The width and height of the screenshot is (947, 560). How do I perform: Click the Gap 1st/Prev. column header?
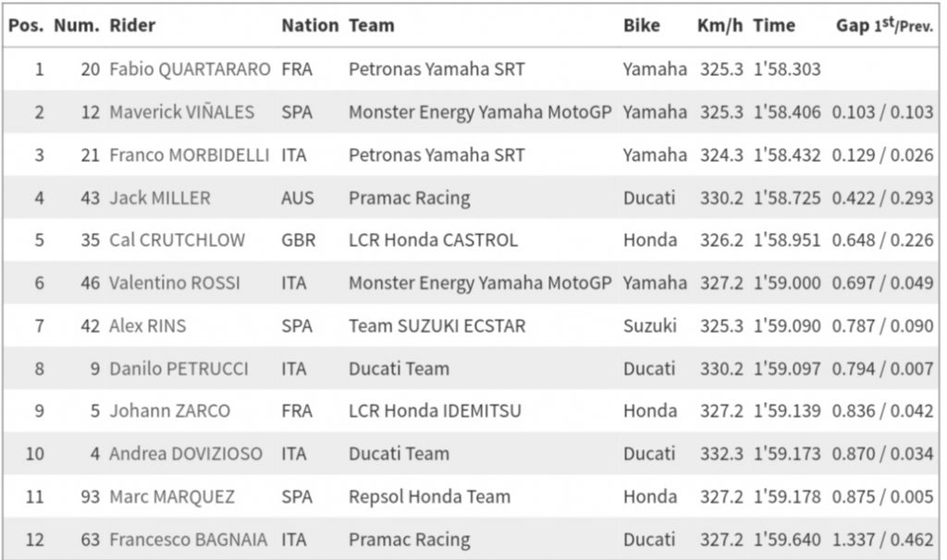(x=885, y=26)
